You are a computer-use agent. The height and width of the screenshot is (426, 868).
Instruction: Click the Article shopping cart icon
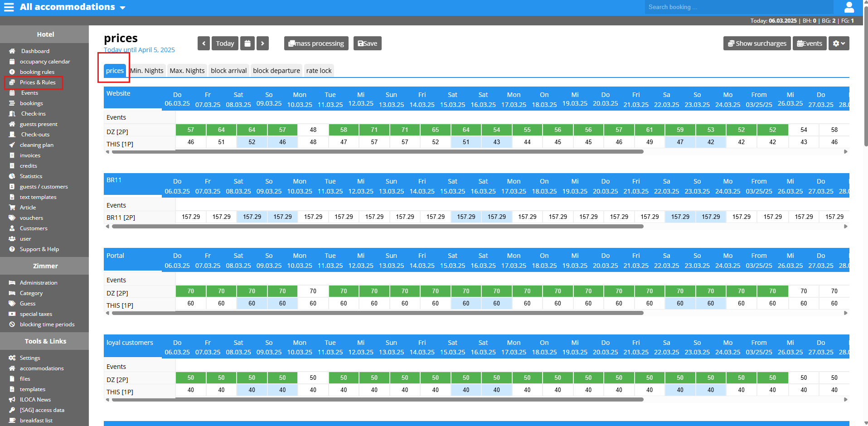tap(12, 208)
